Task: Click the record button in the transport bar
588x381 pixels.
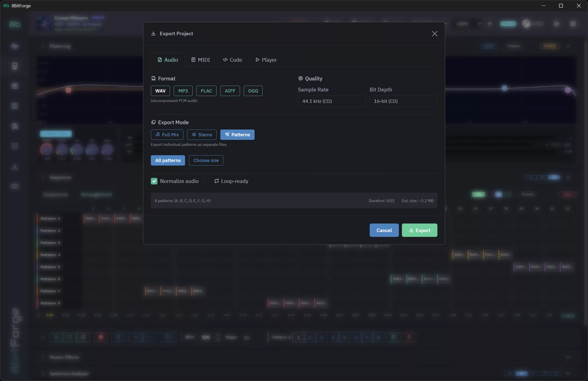Action: 101,337
